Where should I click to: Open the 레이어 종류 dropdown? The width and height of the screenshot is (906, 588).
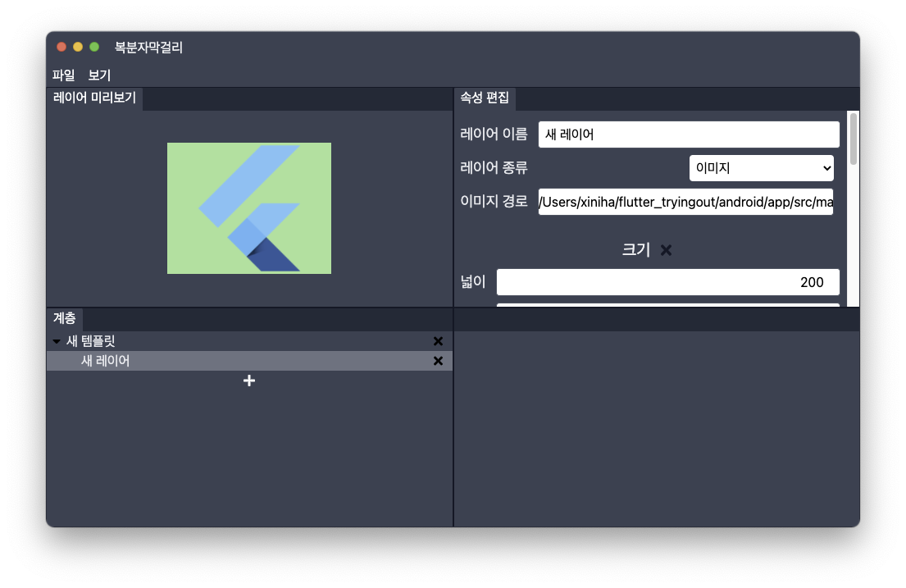(x=761, y=168)
